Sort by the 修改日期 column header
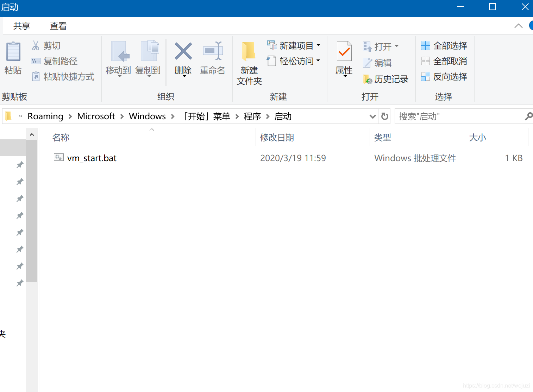The width and height of the screenshot is (533, 392). (x=277, y=138)
